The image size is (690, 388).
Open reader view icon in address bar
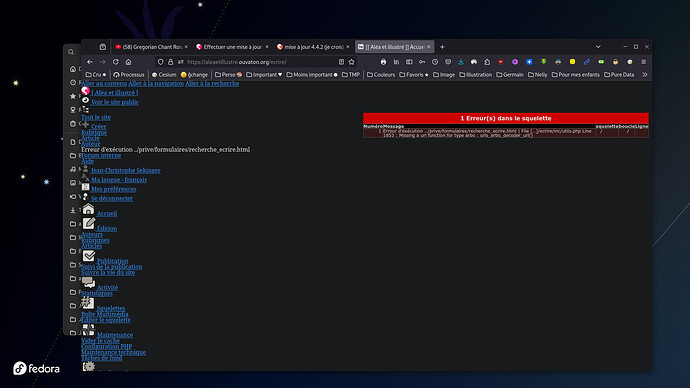[x=341, y=62]
